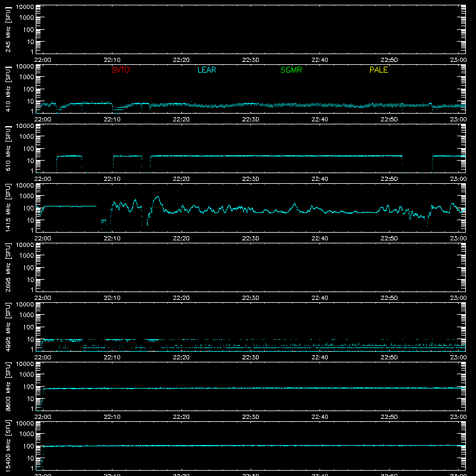Select the 610 MHz [SFU] axis title

[x=8, y=148]
